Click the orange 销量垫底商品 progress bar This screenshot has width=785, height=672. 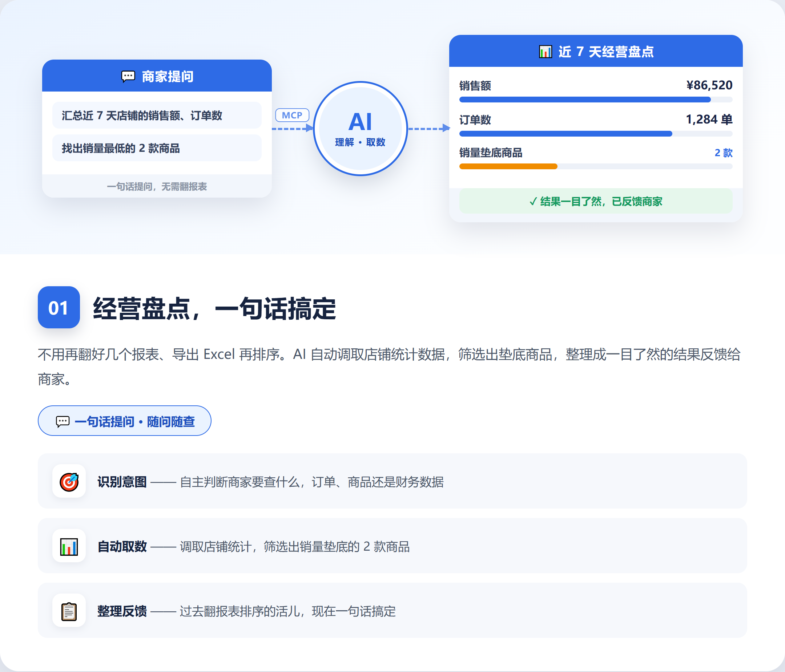coord(508,166)
